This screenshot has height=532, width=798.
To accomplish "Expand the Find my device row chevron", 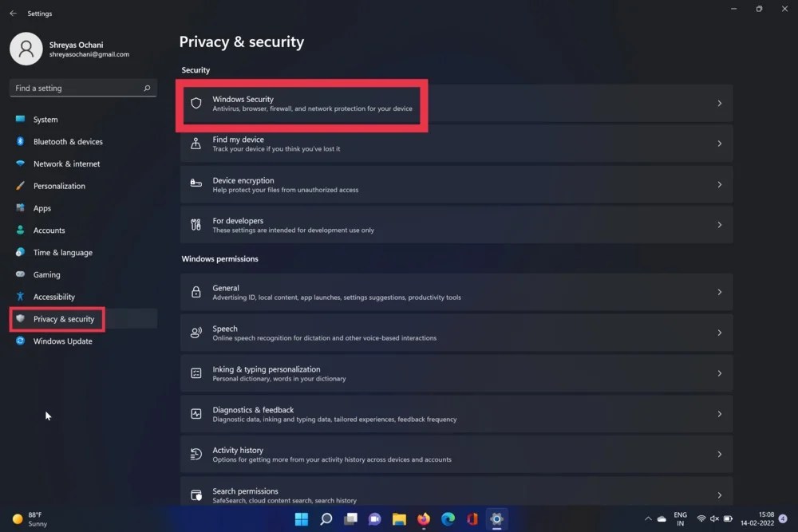I will [x=719, y=144].
